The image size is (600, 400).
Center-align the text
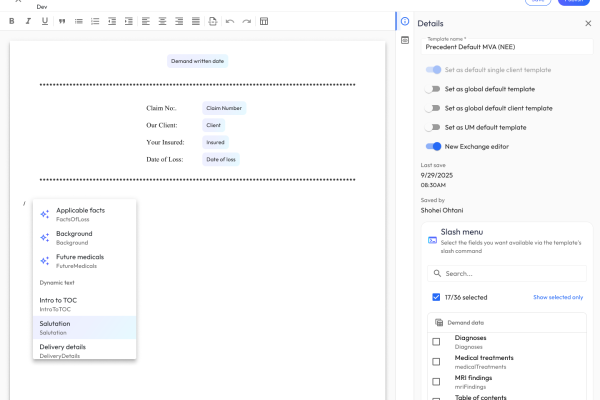[161, 21]
